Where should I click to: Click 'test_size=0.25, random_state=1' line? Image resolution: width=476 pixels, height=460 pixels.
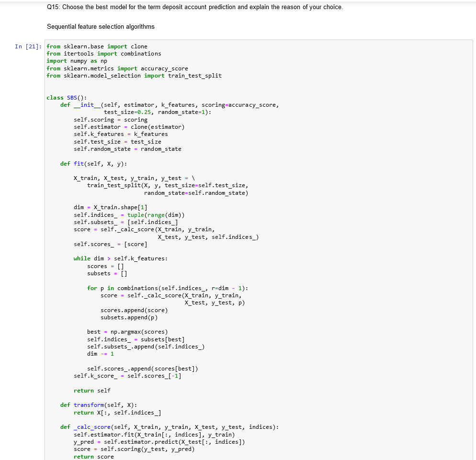coord(158,112)
